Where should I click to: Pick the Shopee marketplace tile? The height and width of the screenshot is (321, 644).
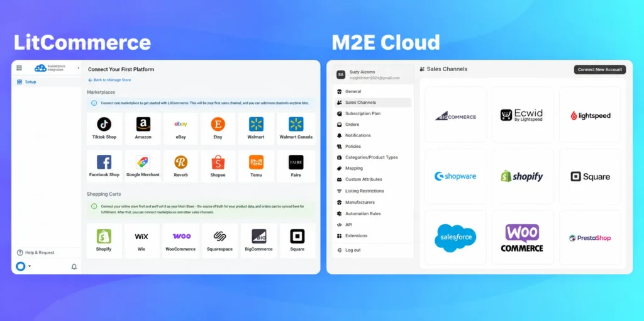coord(218,166)
